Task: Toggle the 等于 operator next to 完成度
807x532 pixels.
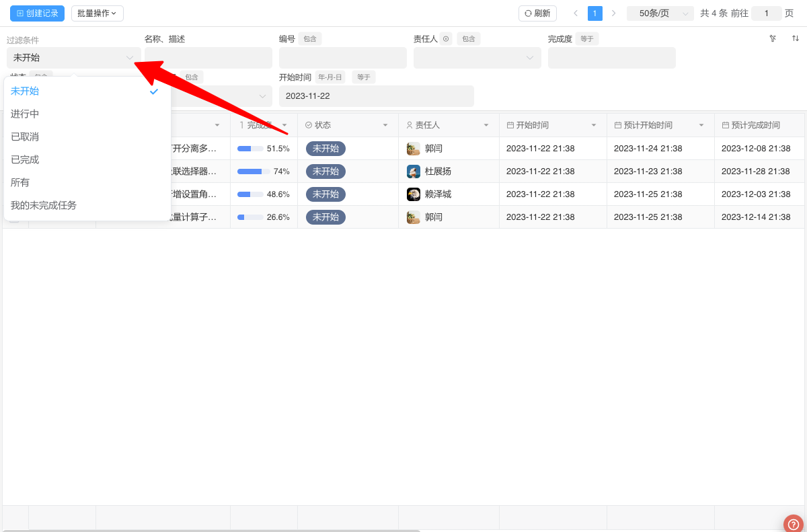Action: [586, 39]
